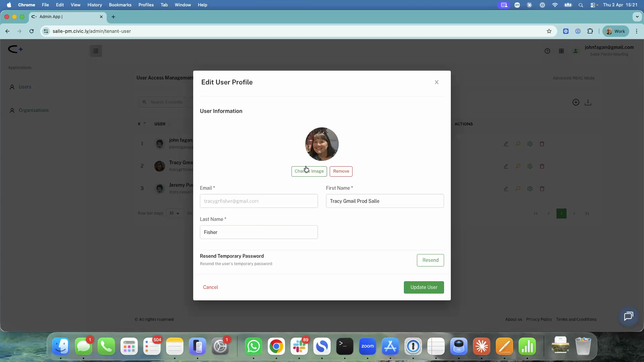Select Organisations in the sidebar
Screen dimensions: 644x362
(34, 110)
